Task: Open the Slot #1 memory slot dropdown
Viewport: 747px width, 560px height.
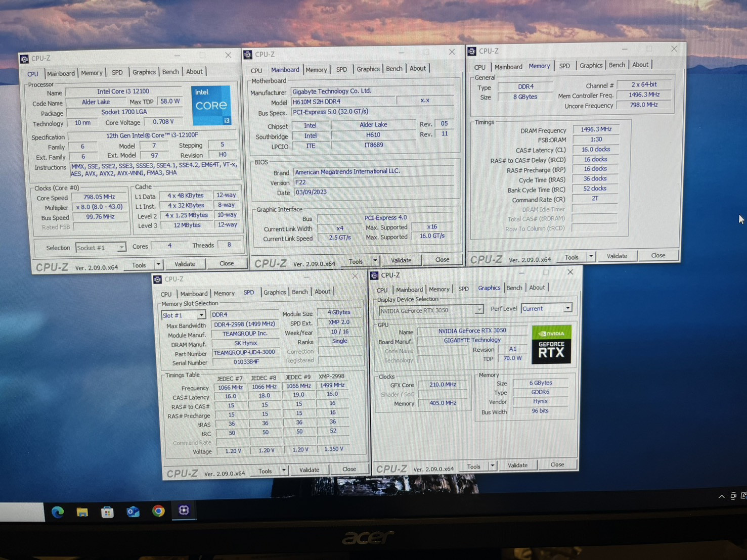Action: pos(201,315)
